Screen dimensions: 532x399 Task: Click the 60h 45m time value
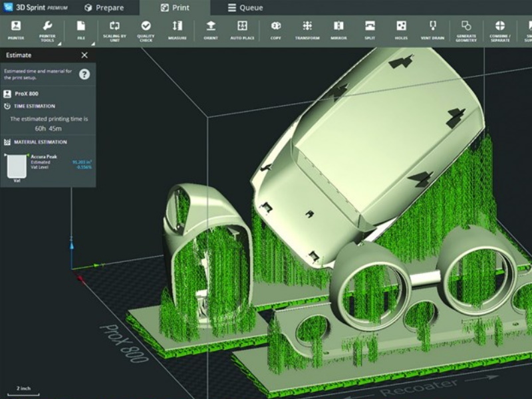(x=48, y=128)
